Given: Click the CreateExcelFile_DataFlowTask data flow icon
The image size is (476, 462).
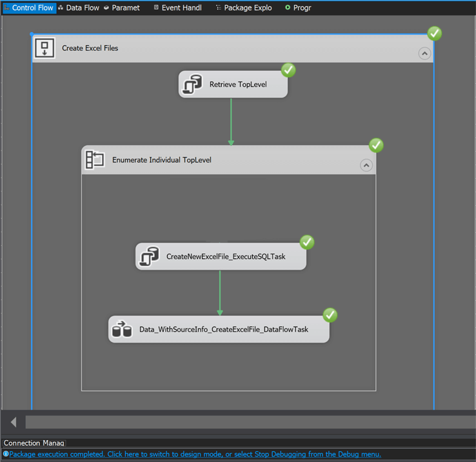Looking at the screenshot, I should 122,329.
